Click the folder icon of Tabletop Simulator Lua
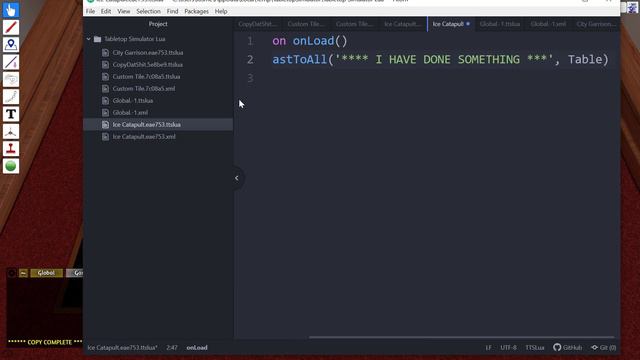 coord(97,39)
